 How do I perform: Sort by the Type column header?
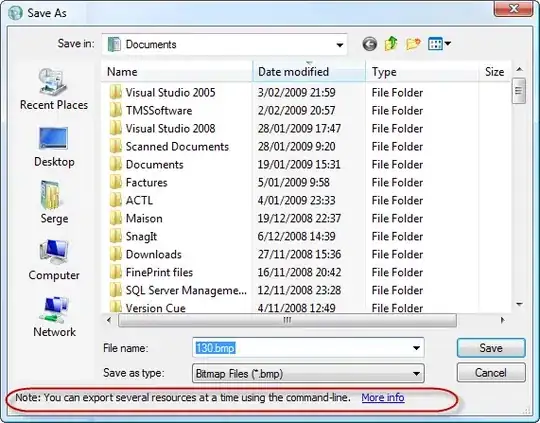(x=422, y=72)
